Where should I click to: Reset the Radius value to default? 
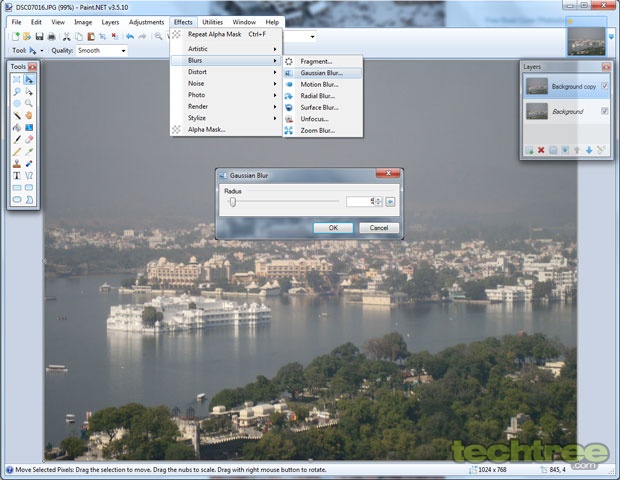click(x=390, y=202)
